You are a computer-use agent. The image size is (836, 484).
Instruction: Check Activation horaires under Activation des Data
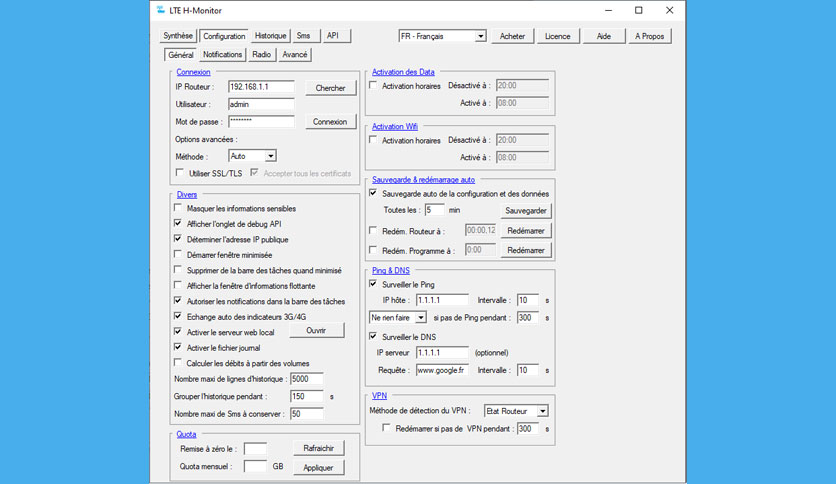click(x=373, y=85)
